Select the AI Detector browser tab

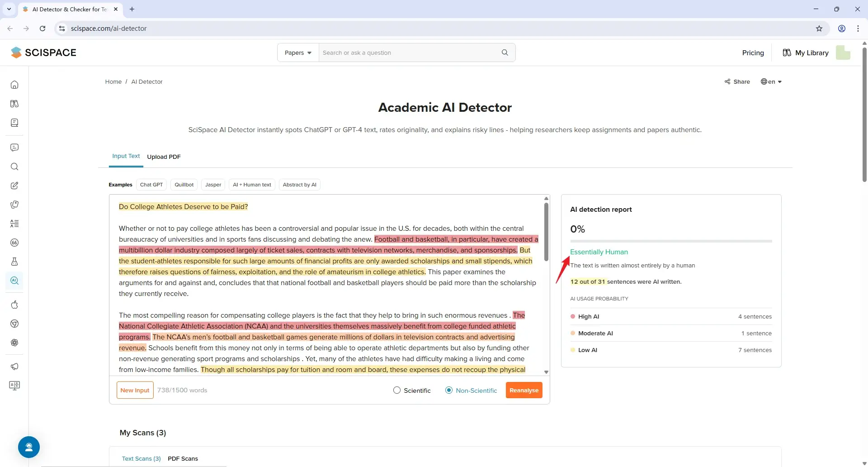point(70,9)
